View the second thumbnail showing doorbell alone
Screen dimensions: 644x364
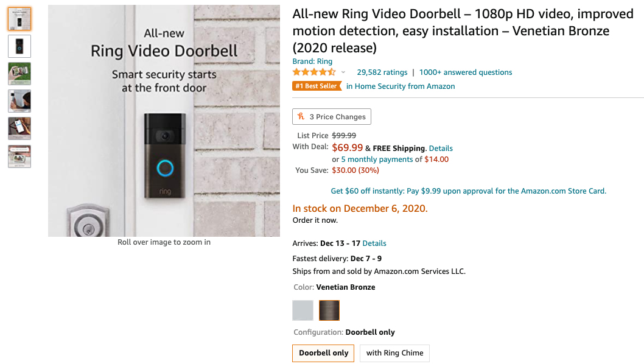pos(19,46)
